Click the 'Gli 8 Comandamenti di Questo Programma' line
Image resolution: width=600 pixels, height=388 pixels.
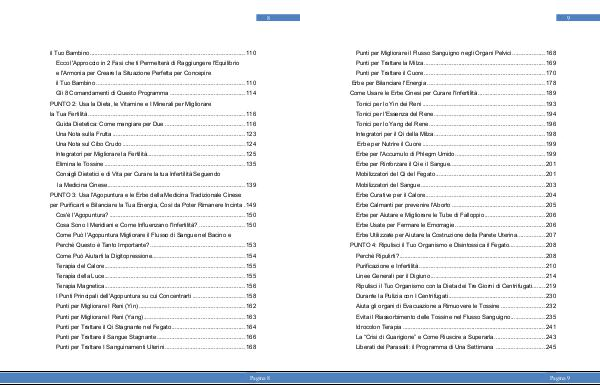point(156,93)
